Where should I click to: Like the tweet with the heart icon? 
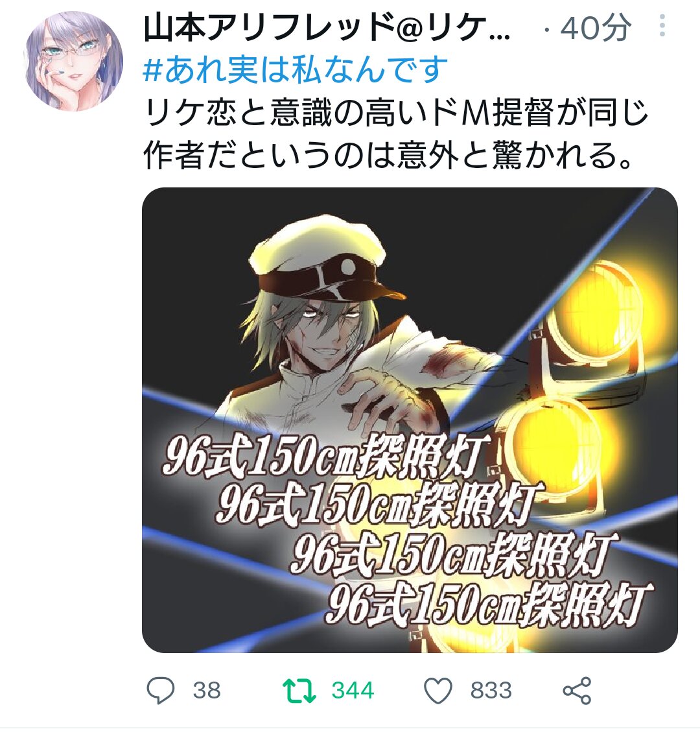438,691
